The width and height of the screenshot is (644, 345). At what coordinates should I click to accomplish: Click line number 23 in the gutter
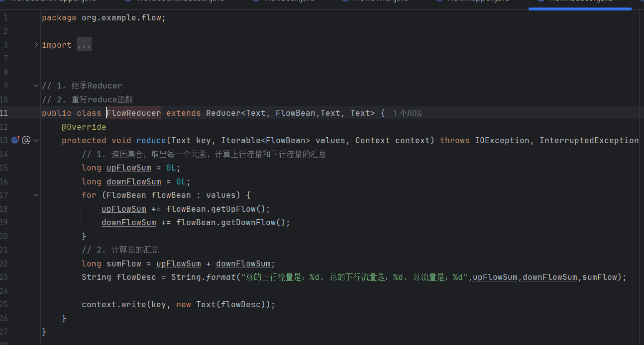point(5,277)
